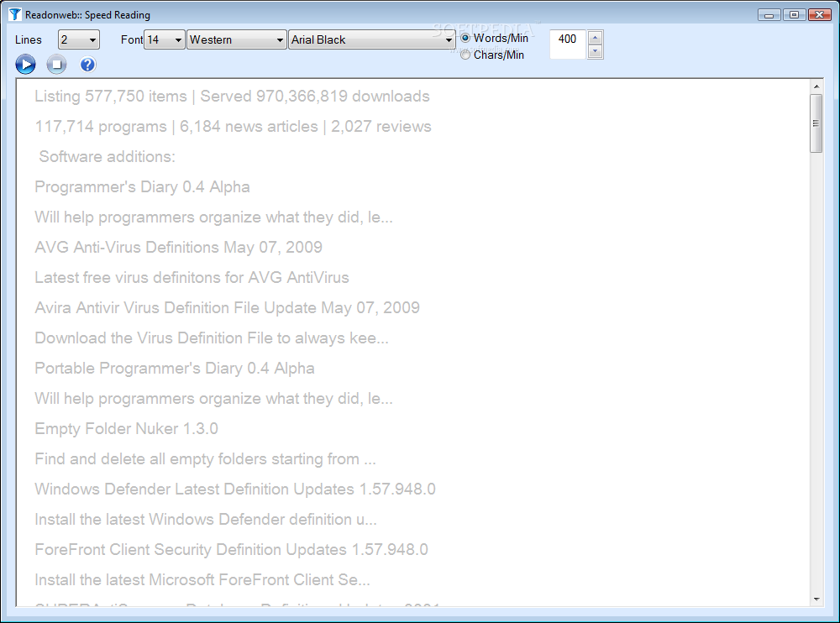Click the Readonweb app icon in title bar
The width and height of the screenshot is (840, 623).
click(15, 14)
